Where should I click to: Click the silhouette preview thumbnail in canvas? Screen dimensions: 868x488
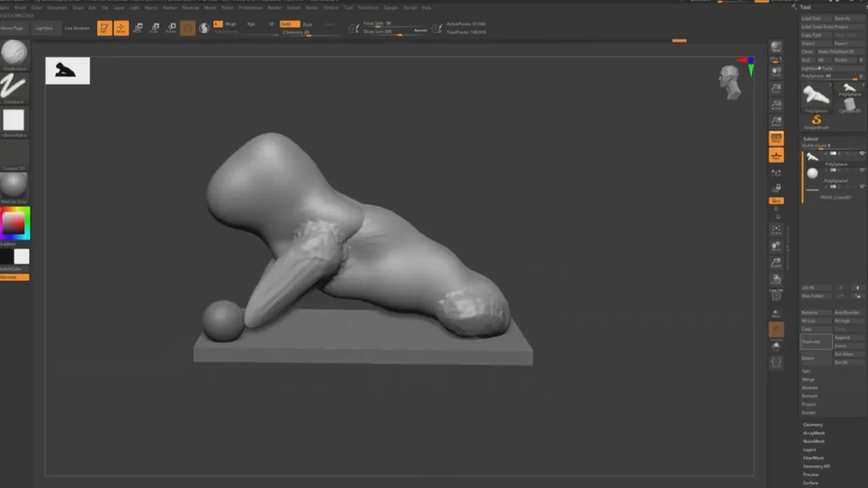point(67,71)
